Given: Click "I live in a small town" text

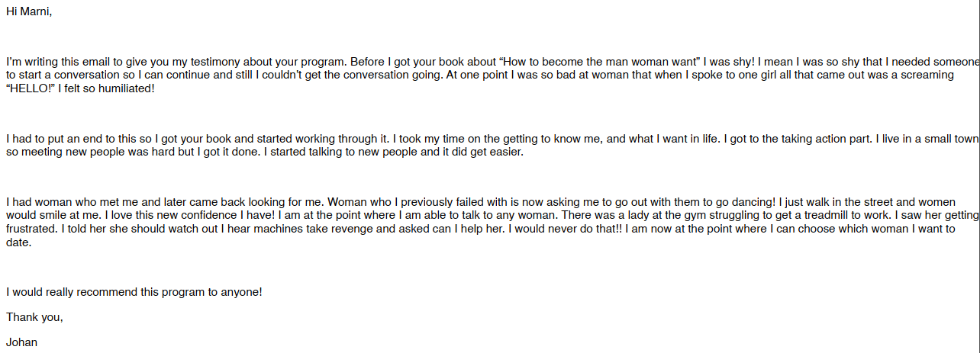Looking at the screenshot, I should 927,140.
